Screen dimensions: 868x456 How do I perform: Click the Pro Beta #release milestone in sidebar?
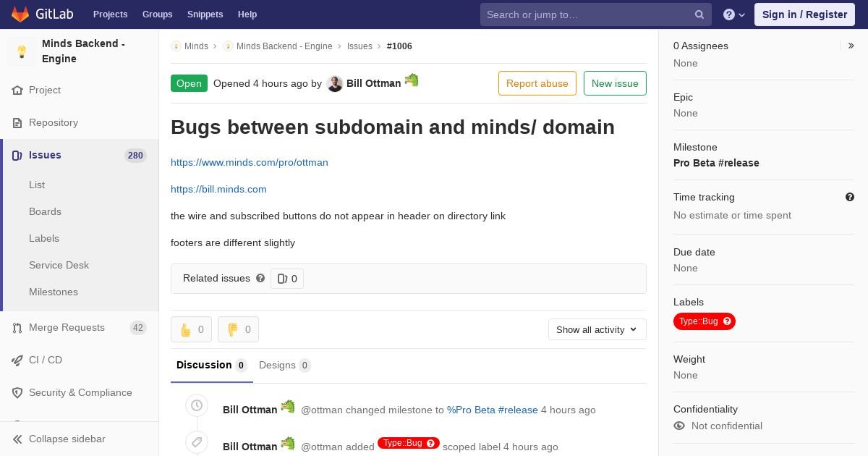tap(716, 163)
